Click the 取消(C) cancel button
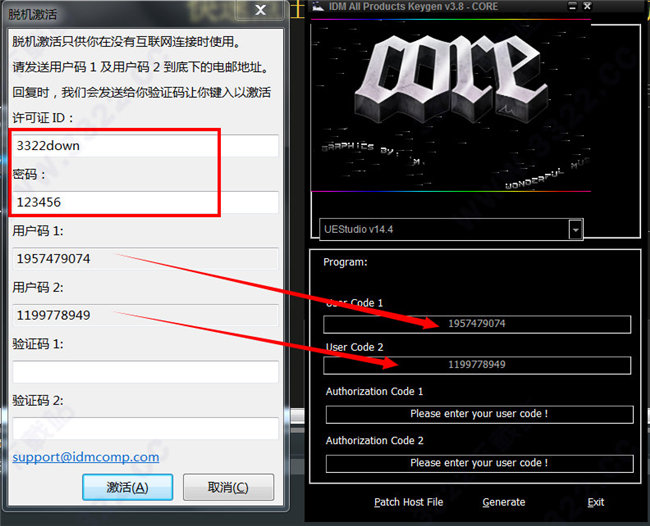The image size is (650, 526). point(228,487)
